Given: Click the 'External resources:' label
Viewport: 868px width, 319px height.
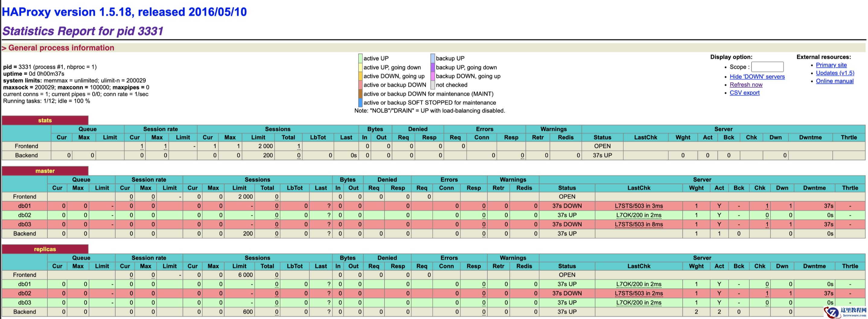Looking at the screenshot, I should click(x=824, y=57).
